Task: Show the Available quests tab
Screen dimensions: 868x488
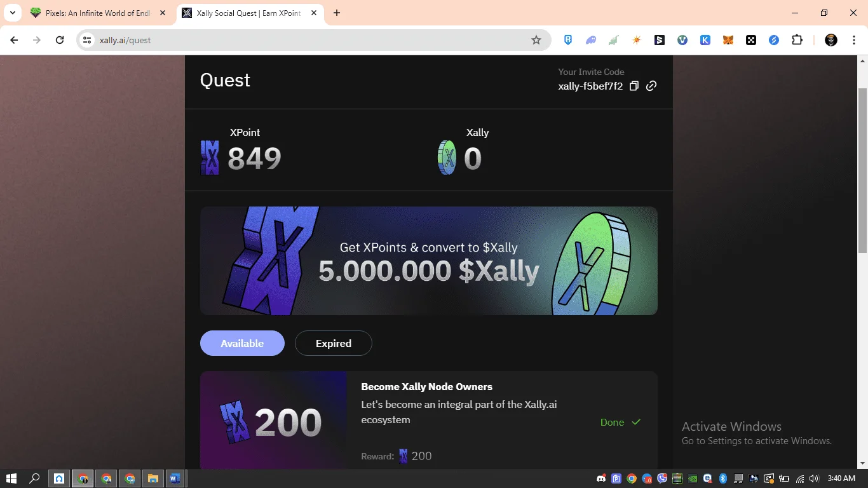Action: 242,343
